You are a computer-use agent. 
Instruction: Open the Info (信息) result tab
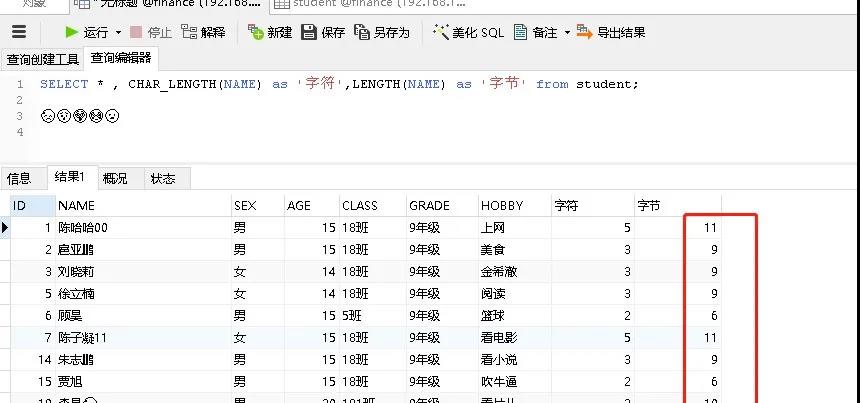(20, 179)
